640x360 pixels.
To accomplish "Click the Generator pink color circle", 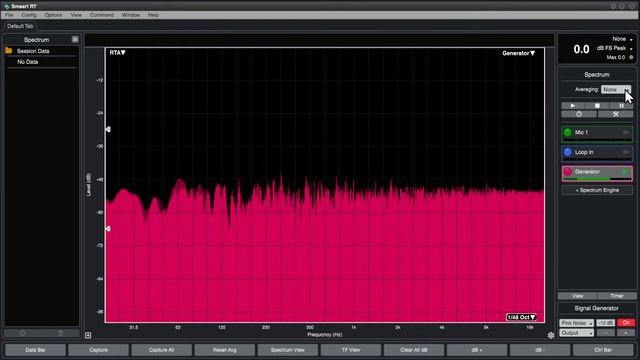I will coord(568,172).
